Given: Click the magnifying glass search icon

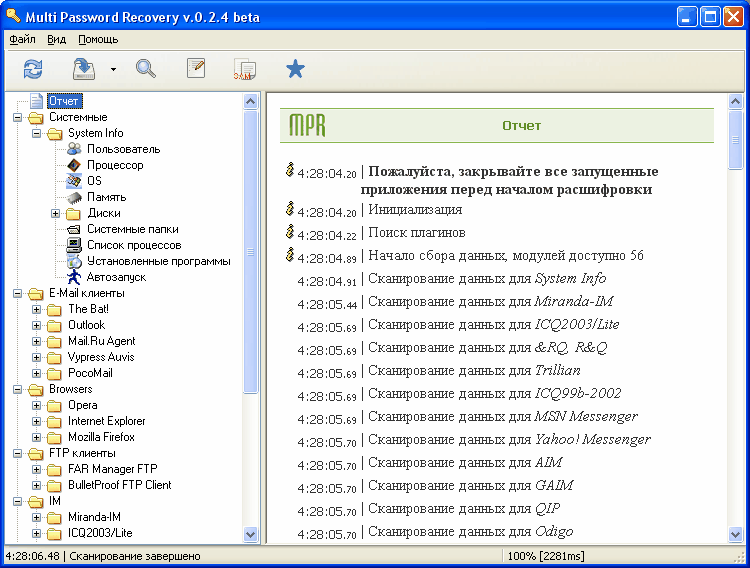Looking at the screenshot, I should [x=146, y=68].
